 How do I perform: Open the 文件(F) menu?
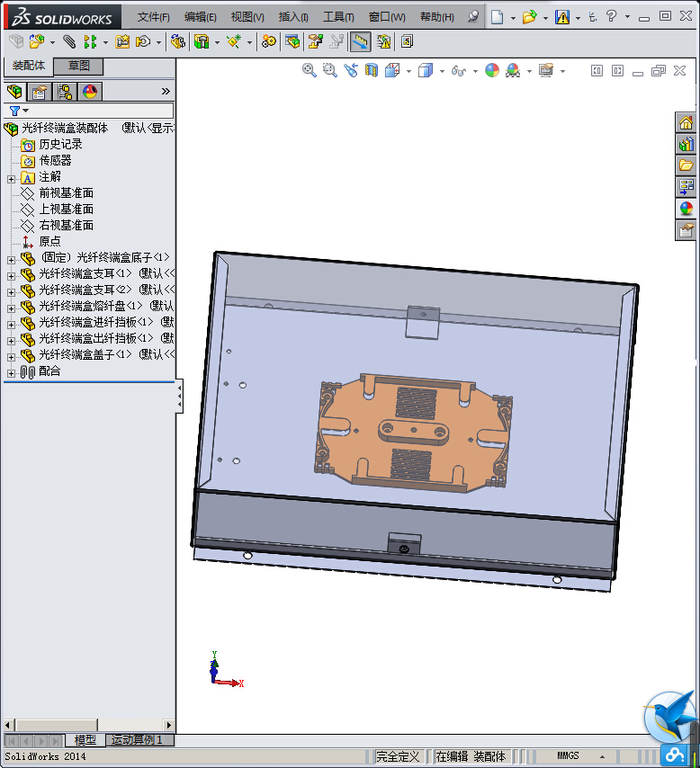coord(154,17)
